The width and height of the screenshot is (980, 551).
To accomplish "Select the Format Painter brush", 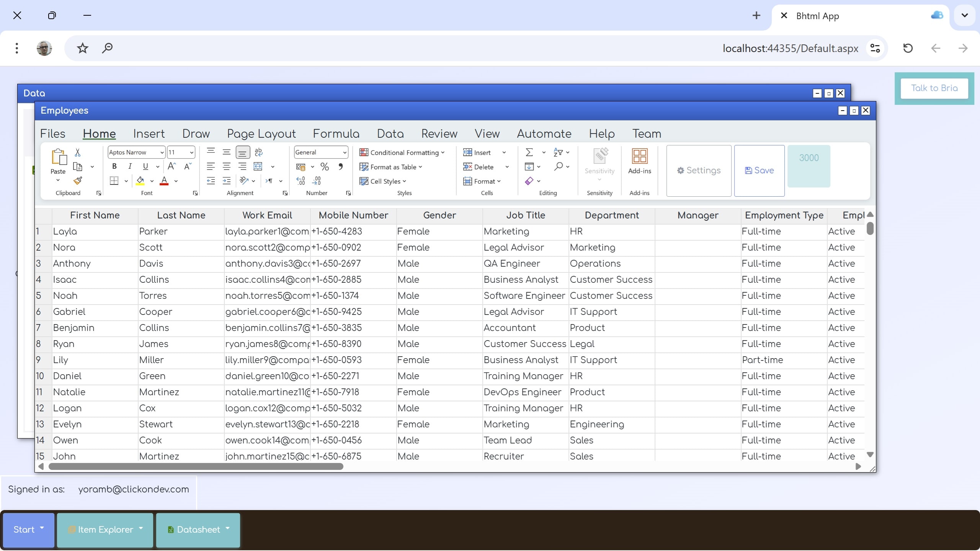I will pyautogui.click(x=78, y=181).
